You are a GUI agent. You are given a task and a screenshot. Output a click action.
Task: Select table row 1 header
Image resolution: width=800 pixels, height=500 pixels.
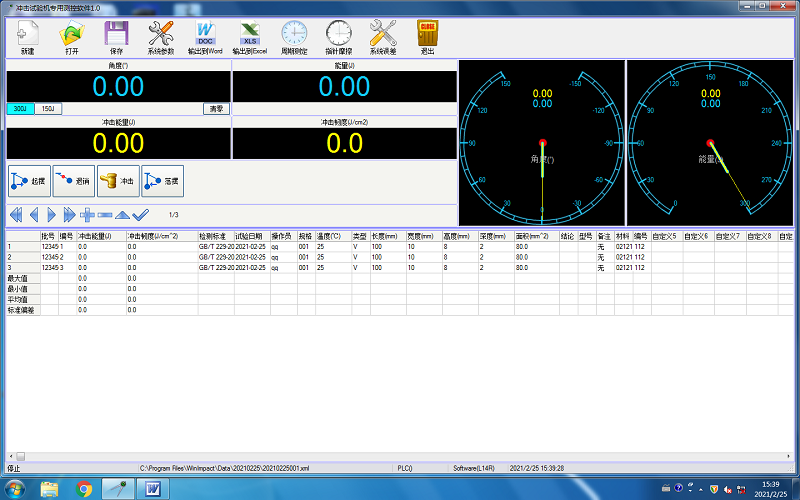pyautogui.click(x=23, y=246)
